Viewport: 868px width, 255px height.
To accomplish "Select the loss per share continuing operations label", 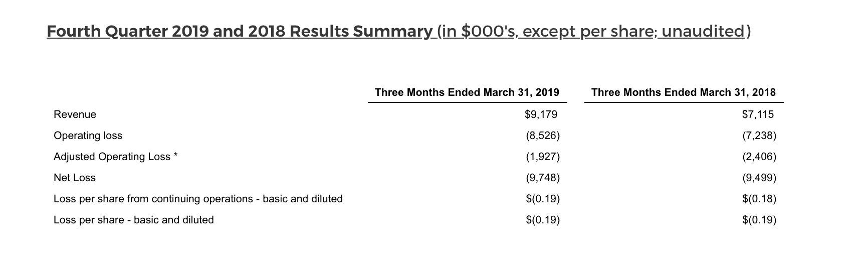I will [x=198, y=199].
